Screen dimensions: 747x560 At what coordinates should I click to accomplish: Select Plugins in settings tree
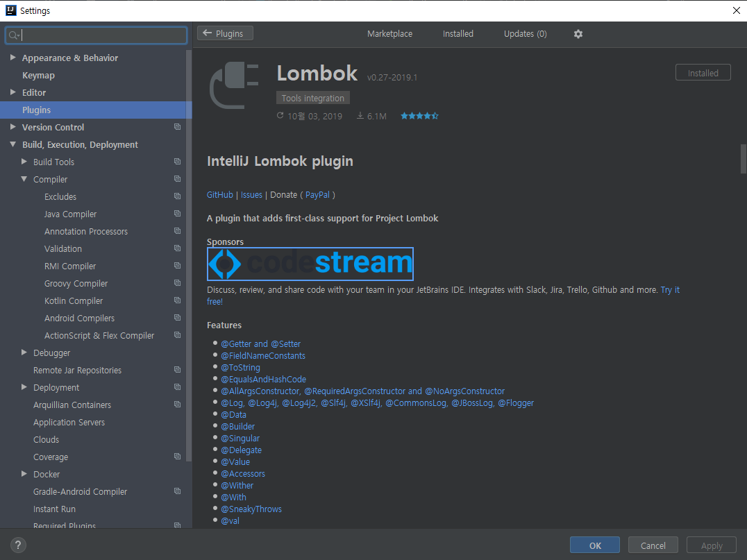(96, 110)
